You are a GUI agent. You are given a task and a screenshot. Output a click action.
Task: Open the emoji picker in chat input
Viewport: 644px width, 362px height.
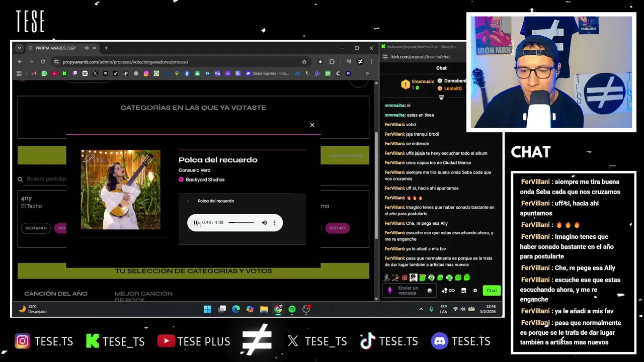tap(429, 291)
